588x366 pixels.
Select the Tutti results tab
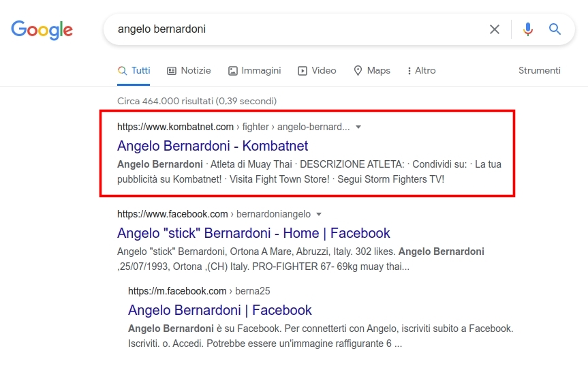[134, 70]
